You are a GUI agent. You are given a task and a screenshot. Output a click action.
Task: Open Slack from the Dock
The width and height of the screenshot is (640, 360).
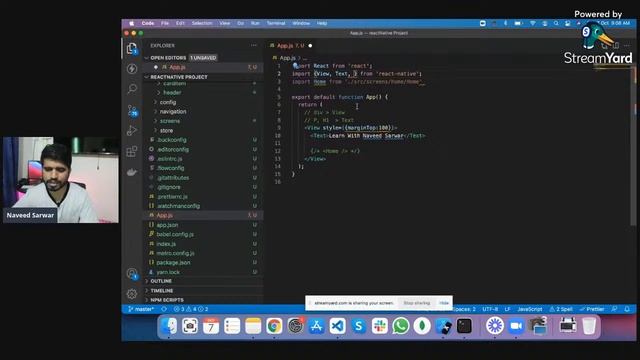tap(380, 326)
